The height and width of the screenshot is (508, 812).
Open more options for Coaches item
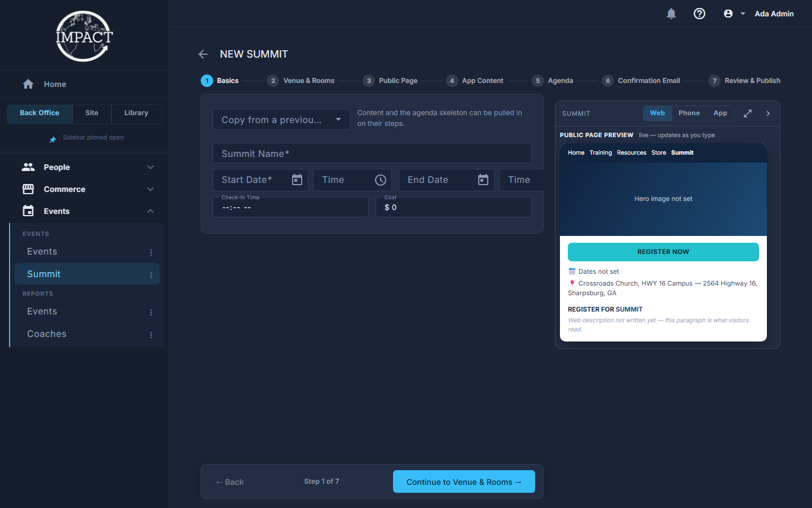pyautogui.click(x=151, y=335)
